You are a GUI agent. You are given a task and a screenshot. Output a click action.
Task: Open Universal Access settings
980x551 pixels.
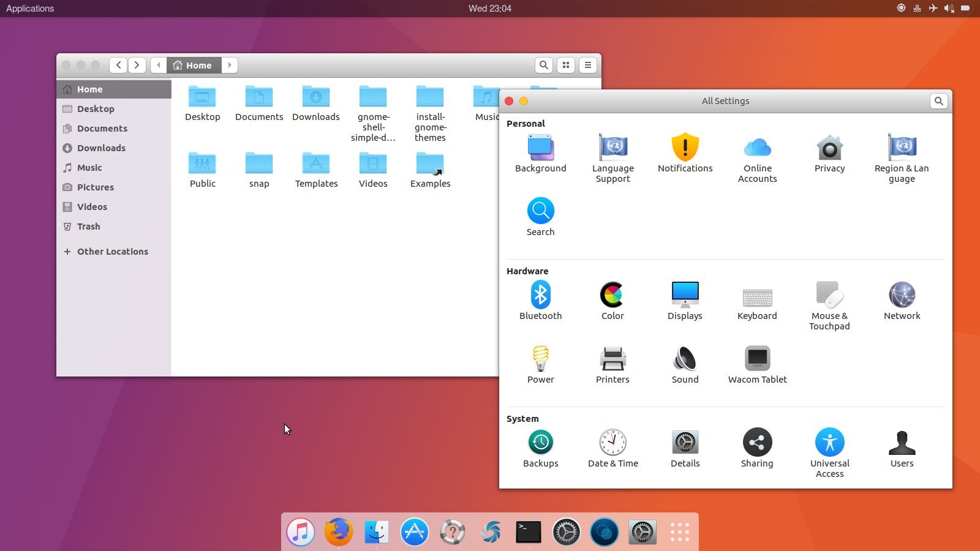pyautogui.click(x=829, y=443)
